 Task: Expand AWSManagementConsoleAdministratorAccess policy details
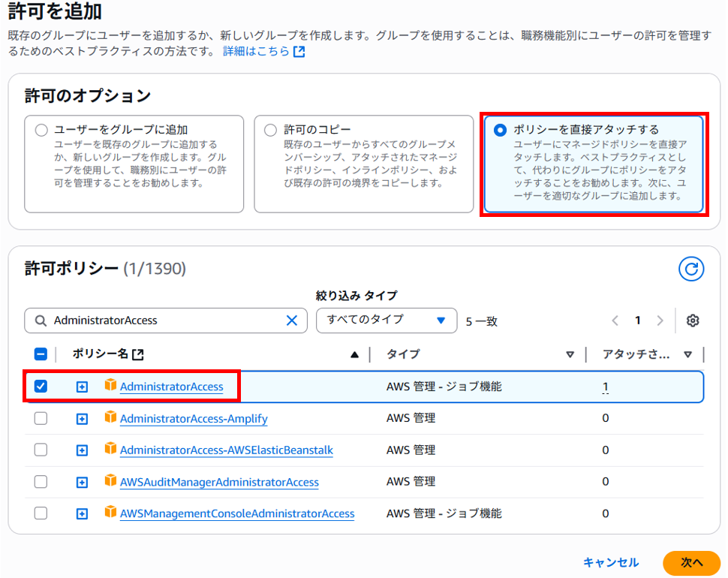[x=82, y=514]
